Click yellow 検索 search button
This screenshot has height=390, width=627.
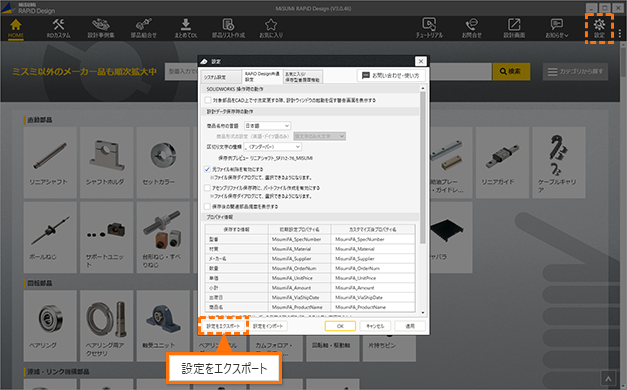tap(511, 71)
